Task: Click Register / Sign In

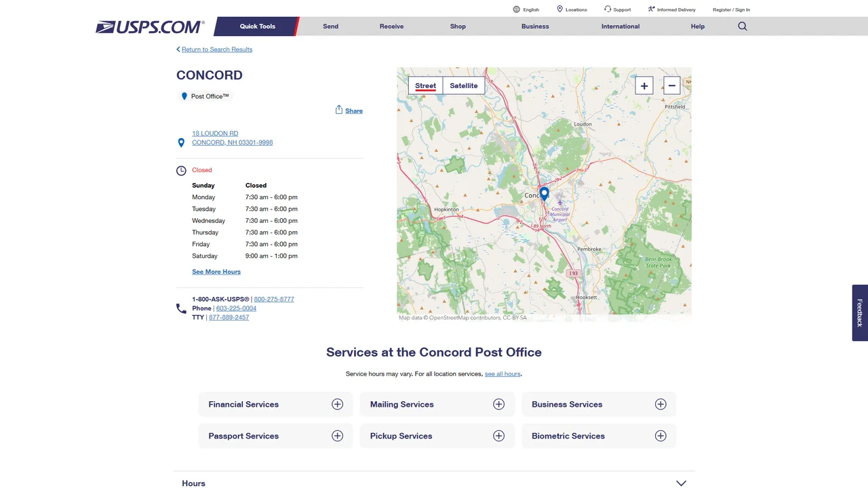Action: coord(731,9)
